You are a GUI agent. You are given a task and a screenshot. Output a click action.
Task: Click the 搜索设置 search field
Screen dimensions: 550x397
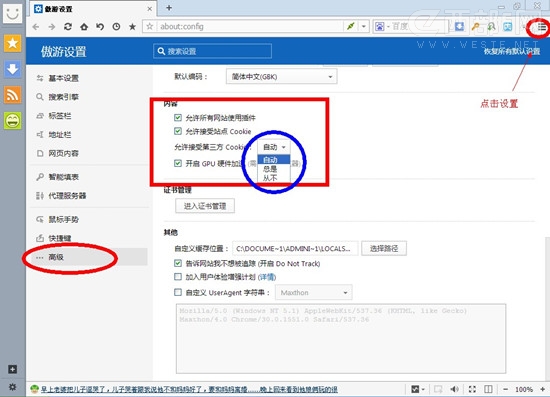coord(213,51)
